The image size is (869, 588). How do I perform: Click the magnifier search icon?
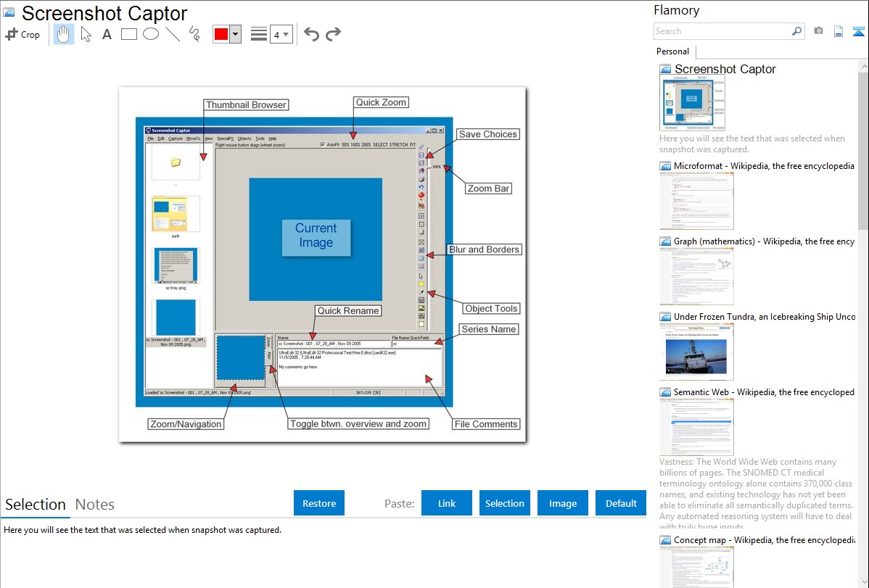[797, 31]
